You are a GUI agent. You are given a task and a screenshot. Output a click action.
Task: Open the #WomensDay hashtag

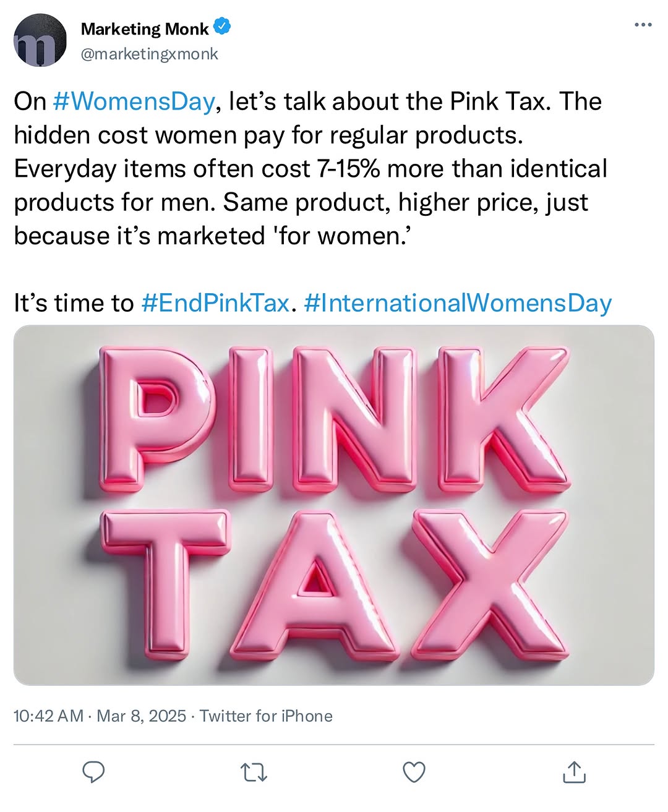pos(134,101)
